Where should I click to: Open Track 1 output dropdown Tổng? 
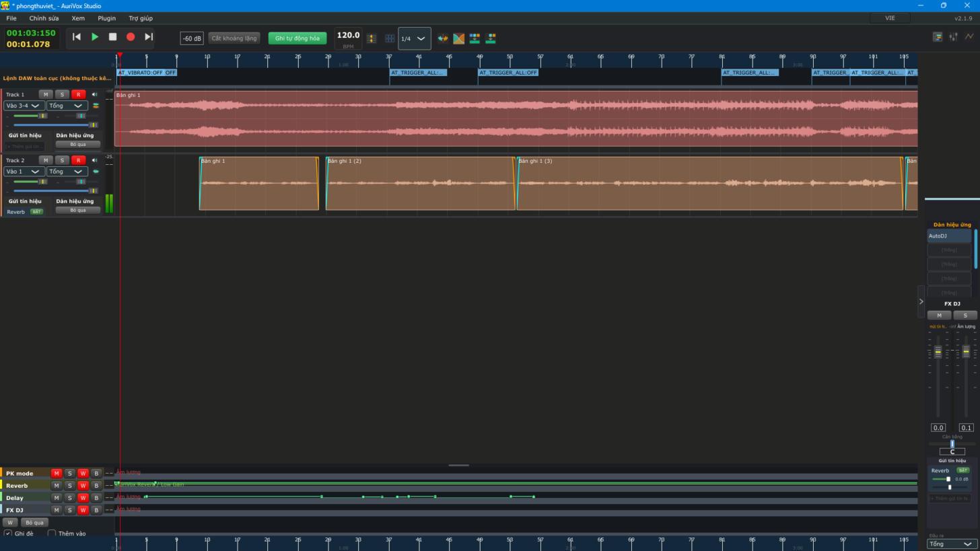[67, 106]
